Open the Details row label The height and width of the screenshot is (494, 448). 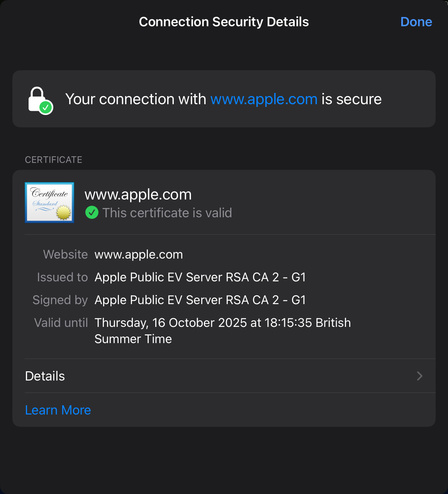coord(45,376)
